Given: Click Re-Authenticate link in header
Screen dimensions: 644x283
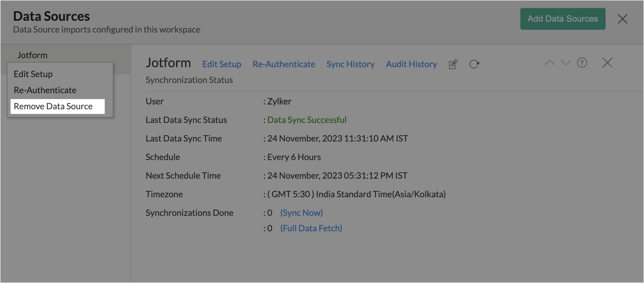Looking at the screenshot, I should (x=284, y=64).
